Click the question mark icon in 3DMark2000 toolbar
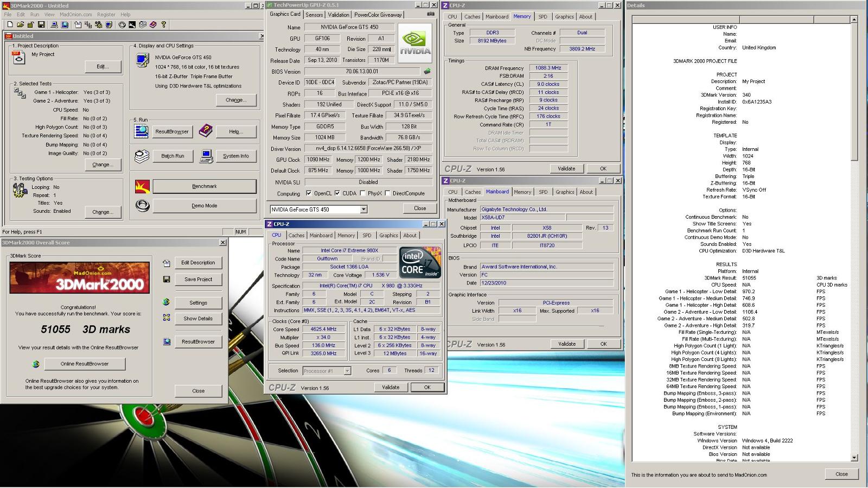868x488 pixels. pos(163,24)
